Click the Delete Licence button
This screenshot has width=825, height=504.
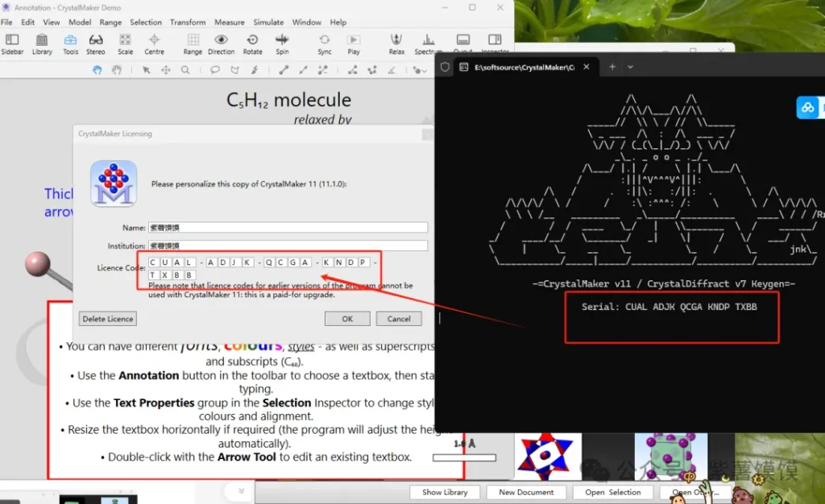coord(108,319)
